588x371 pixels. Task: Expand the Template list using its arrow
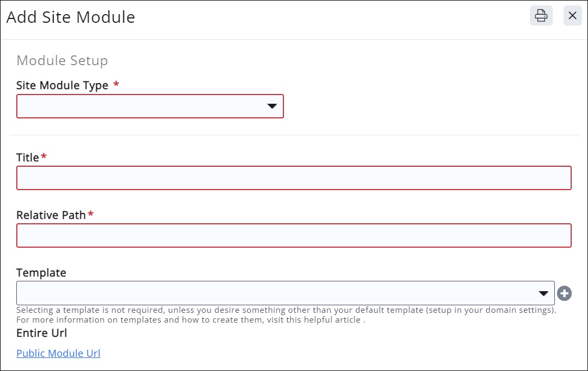click(543, 293)
